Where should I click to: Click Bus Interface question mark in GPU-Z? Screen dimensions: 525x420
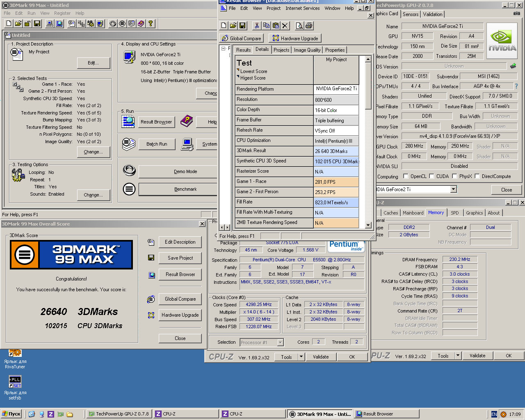(516, 86)
